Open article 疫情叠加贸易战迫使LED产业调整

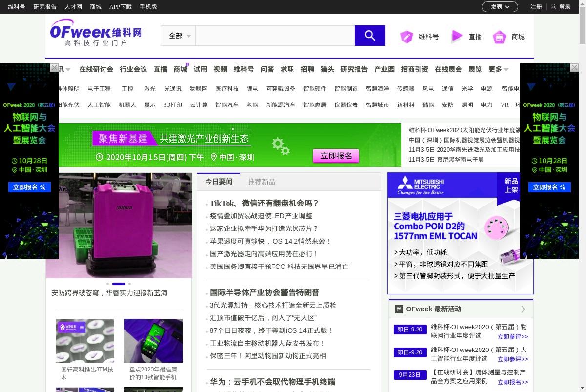click(261, 216)
